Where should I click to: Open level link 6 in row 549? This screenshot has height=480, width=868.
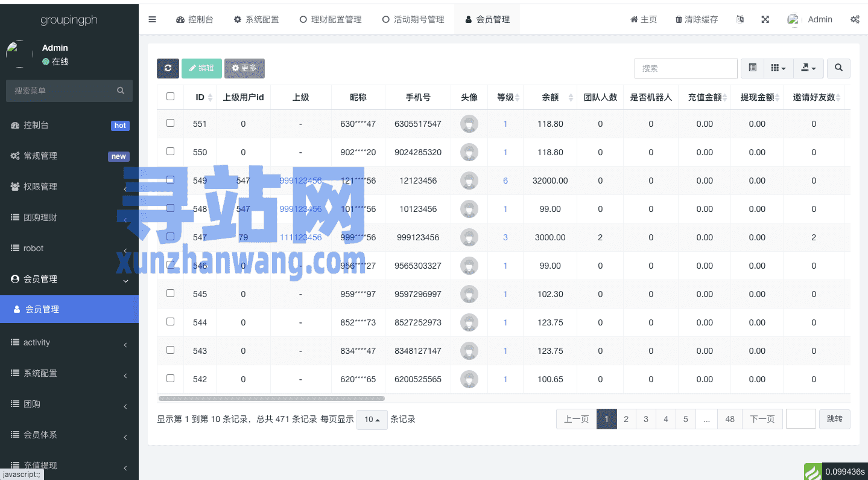(x=505, y=181)
